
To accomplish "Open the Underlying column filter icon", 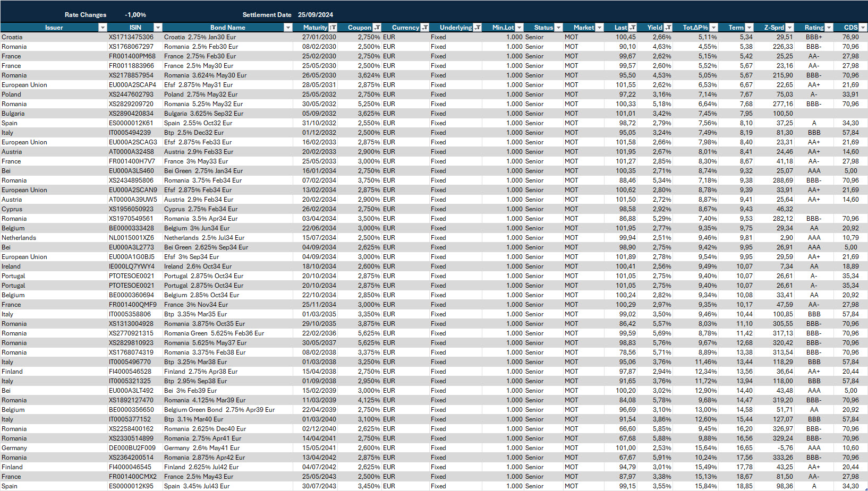I will pos(477,28).
